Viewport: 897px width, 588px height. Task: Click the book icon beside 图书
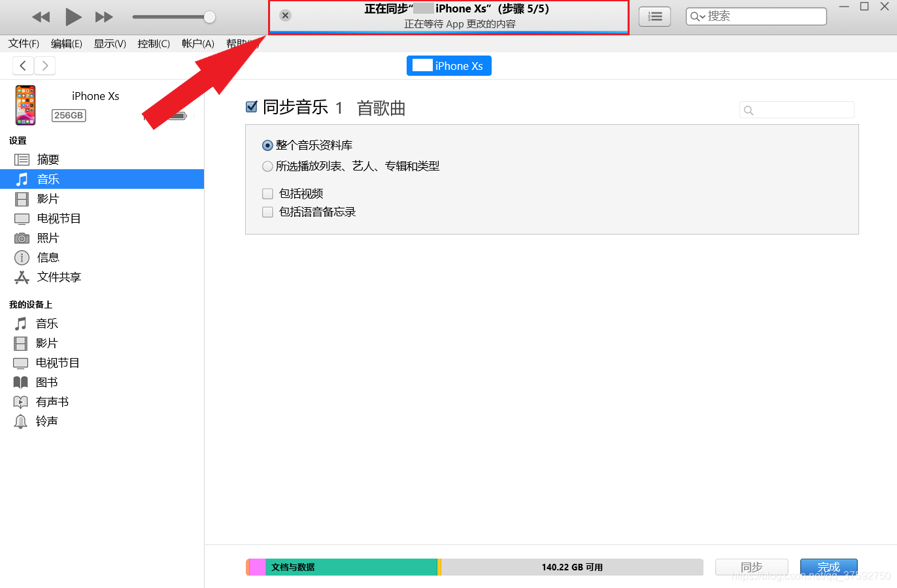point(21,382)
